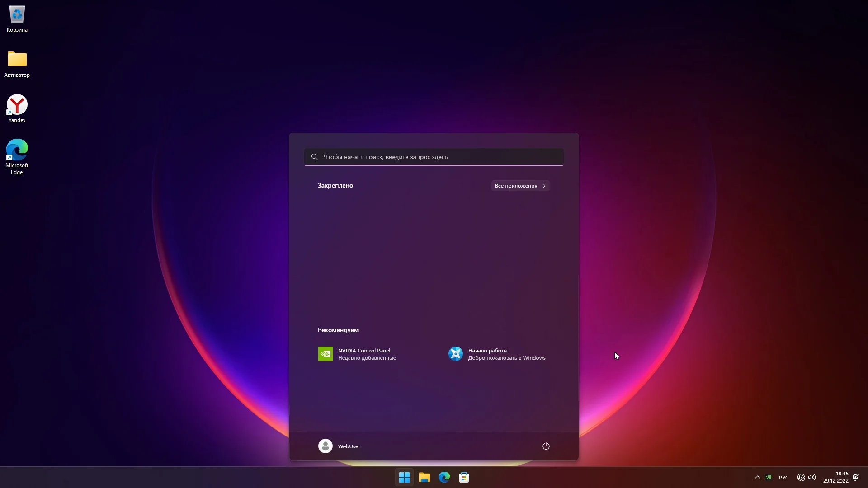
Task: Open the clock and date panel
Action: click(x=835, y=477)
